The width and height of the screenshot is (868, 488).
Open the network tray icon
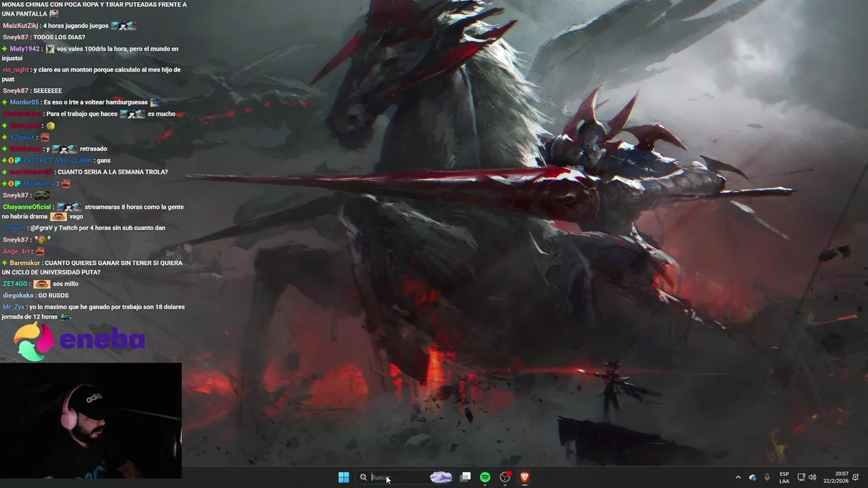coord(801,477)
